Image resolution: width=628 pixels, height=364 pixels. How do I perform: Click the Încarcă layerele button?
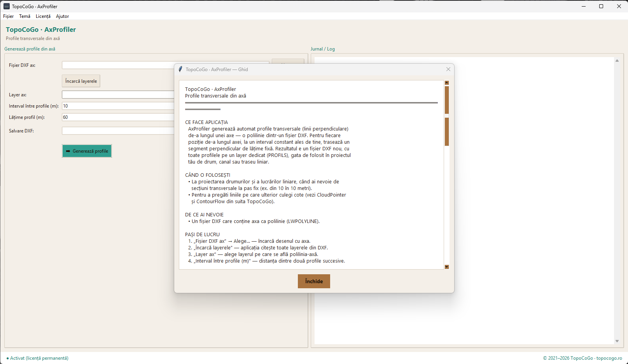point(81,81)
